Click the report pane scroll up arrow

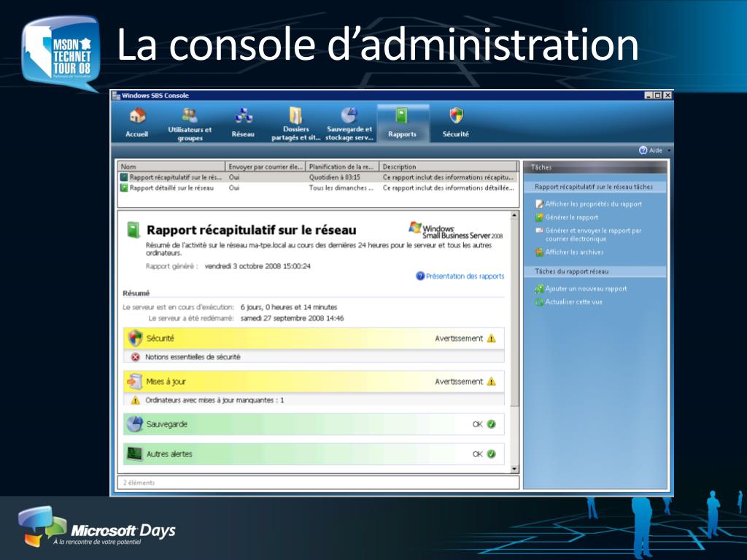514,216
